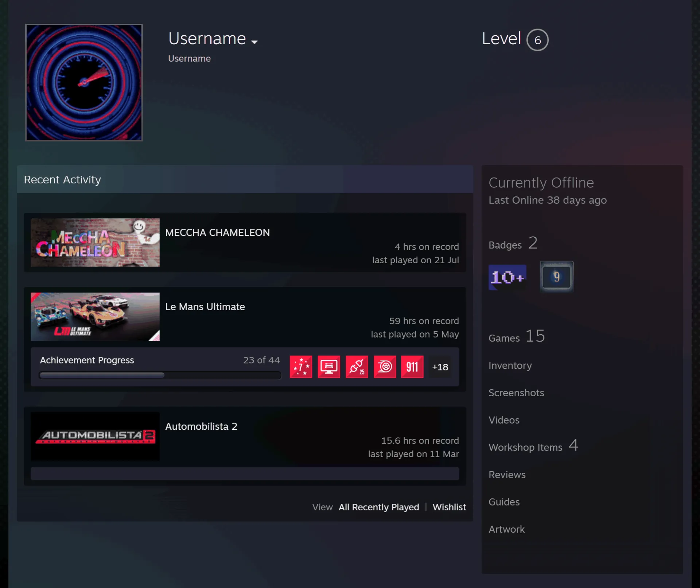Open the Artwork section
The width and height of the screenshot is (700, 588).
pyautogui.click(x=506, y=530)
